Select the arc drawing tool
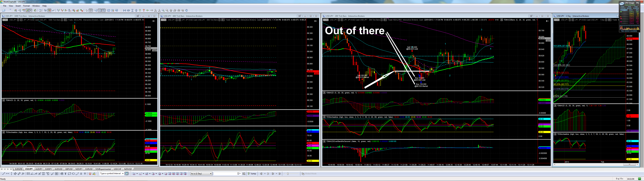Viewport: 644px width, 181px height. [77, 174]
